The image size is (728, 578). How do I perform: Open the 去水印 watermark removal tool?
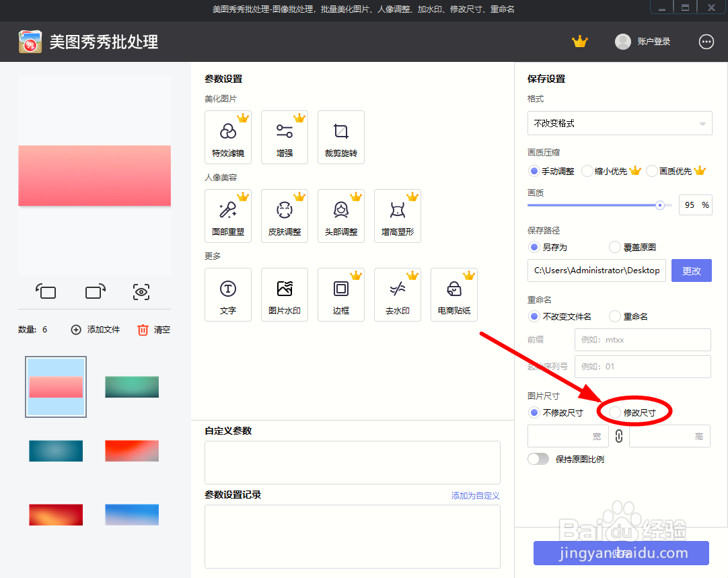398,295
